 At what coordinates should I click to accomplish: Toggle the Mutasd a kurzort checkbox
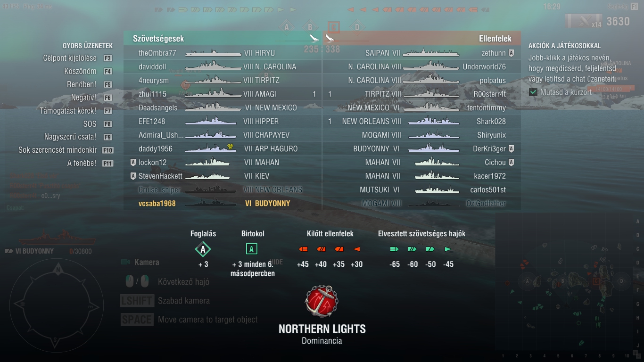533,92
